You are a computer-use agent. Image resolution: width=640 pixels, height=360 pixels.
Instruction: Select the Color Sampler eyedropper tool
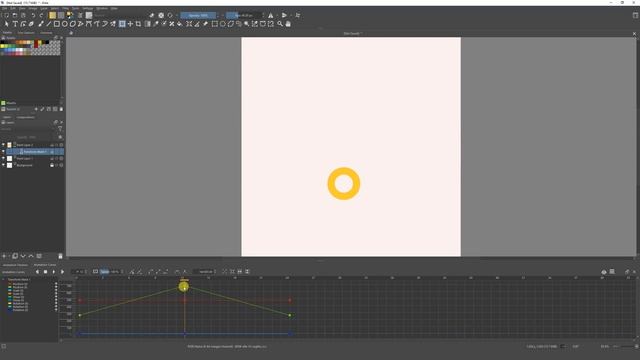156,24
